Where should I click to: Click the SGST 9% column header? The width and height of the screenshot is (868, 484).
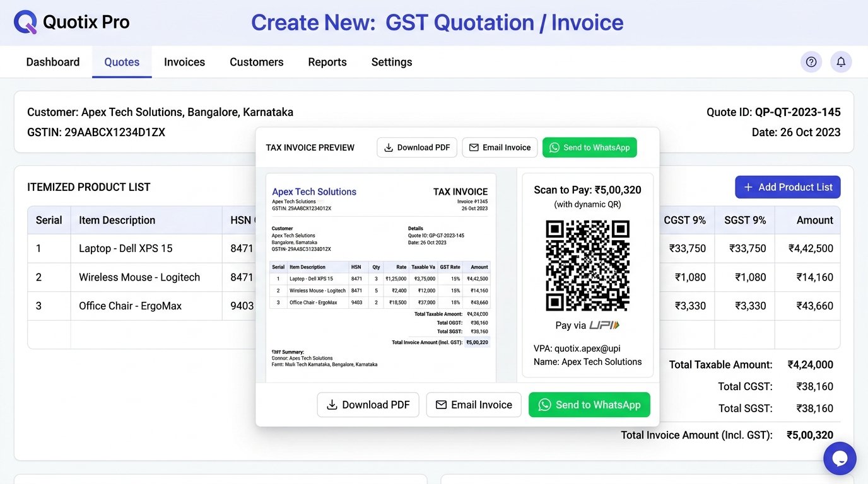click(745, 220)
